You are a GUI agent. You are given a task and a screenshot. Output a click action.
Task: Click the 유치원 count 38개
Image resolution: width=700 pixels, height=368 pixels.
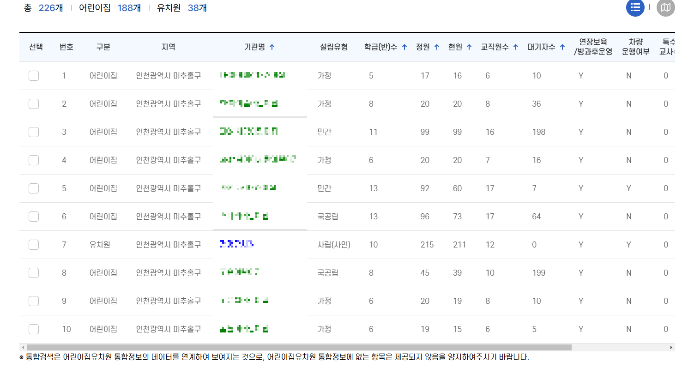(197, 8)
